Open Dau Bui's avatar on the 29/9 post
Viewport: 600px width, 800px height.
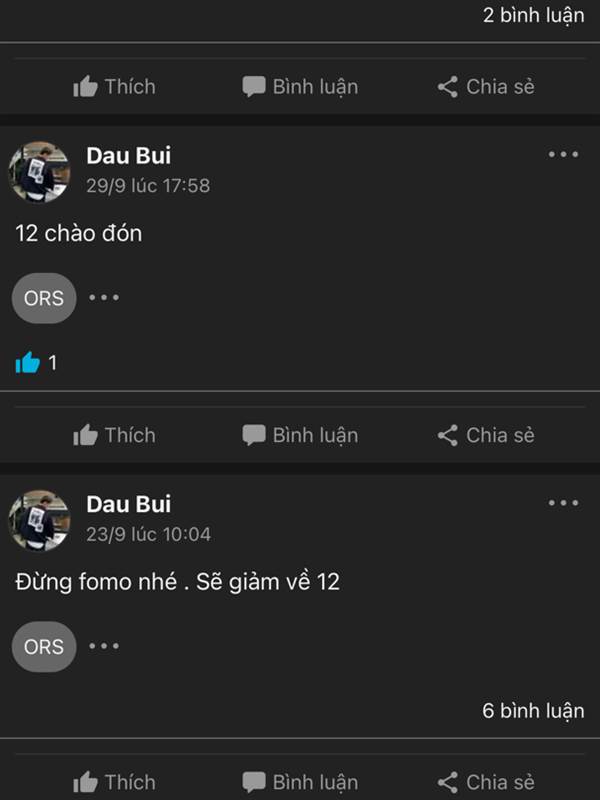click(x=40, y=171)
